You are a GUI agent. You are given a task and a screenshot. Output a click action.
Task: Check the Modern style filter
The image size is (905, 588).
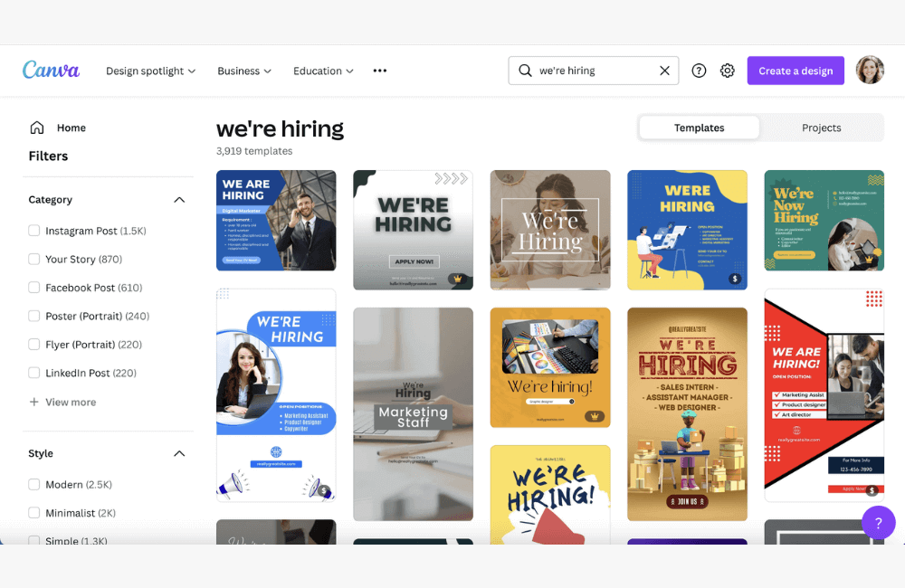tap(36, 484)
